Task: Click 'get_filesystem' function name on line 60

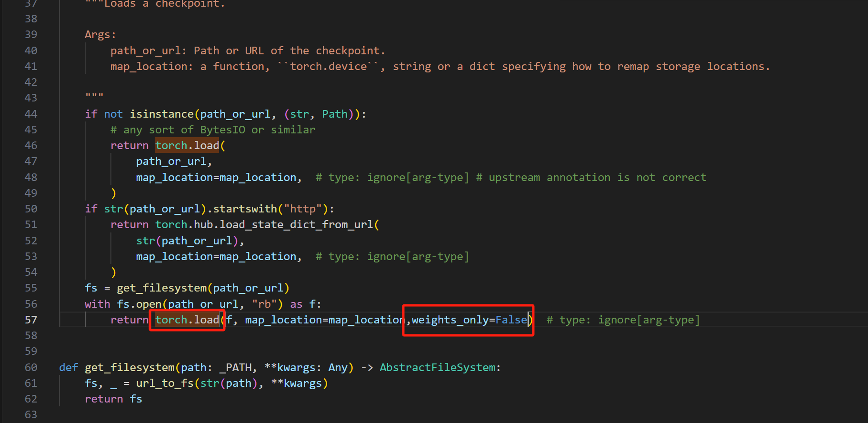Action: pyautogui.click(x=130, y=367)
